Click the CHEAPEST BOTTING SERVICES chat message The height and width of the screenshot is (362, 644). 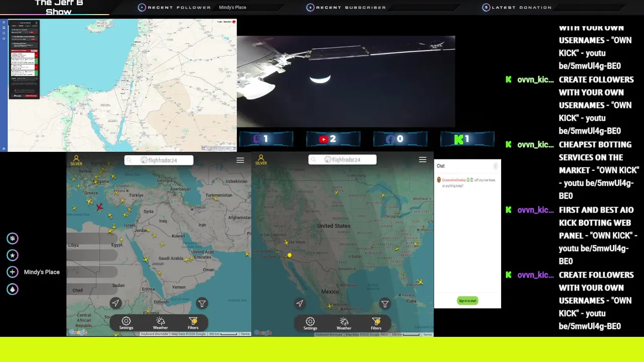(599, 170)
